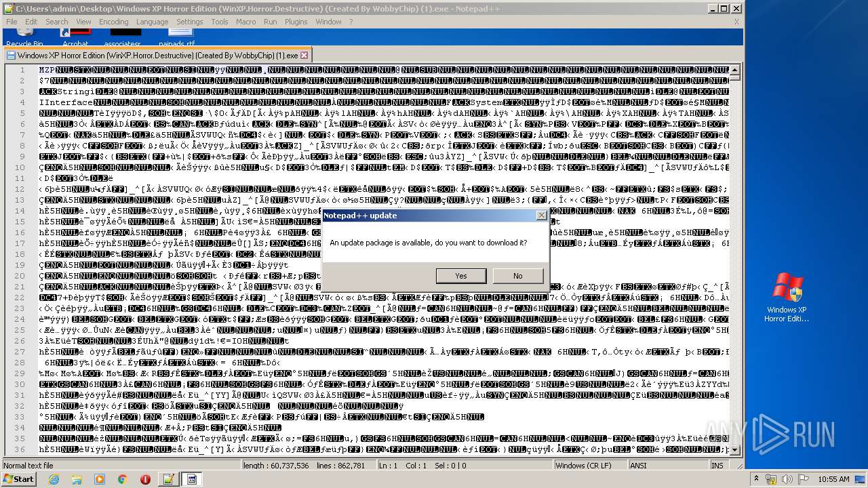Open the Edit menu
The height and width of the screenshot is (488, 868).
31,22
